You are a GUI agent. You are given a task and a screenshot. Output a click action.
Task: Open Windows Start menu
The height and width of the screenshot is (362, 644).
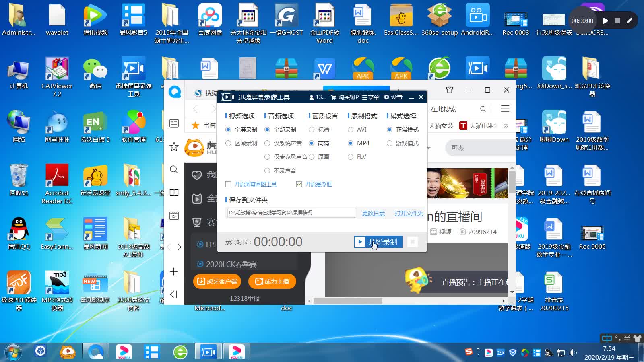point(12,352)
